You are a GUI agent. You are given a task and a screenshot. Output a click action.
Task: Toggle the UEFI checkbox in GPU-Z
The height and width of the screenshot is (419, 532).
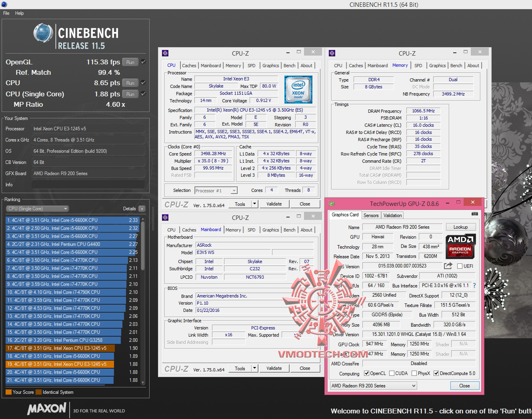(460, 266)
